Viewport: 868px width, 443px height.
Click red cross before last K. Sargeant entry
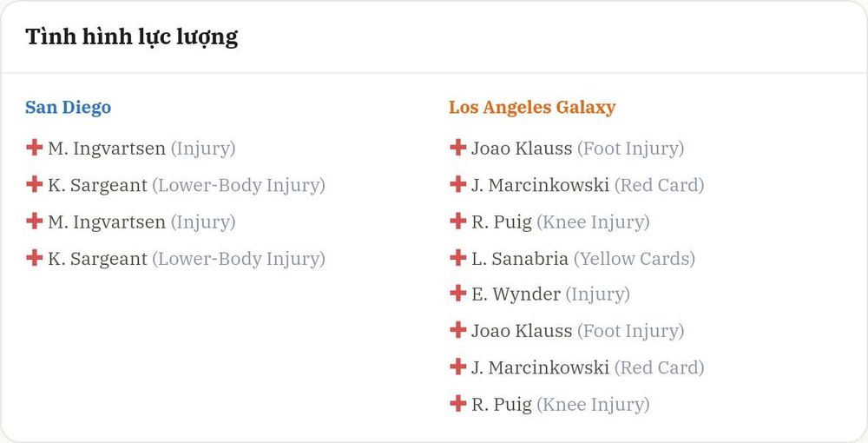[35, 257]
